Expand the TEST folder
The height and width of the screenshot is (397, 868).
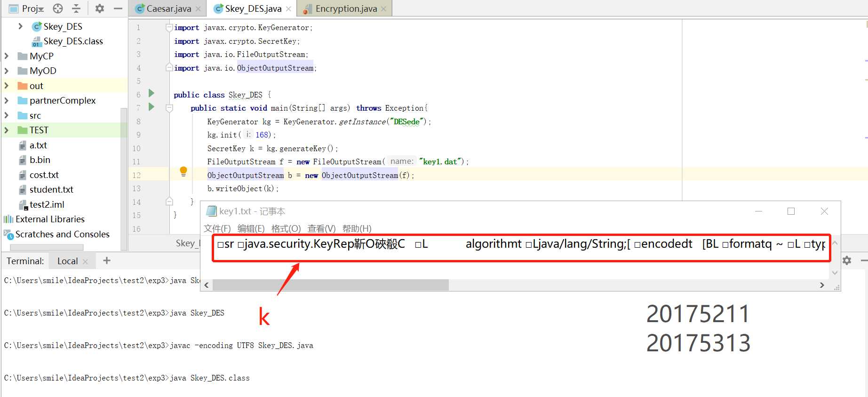[x=6, y=130]
